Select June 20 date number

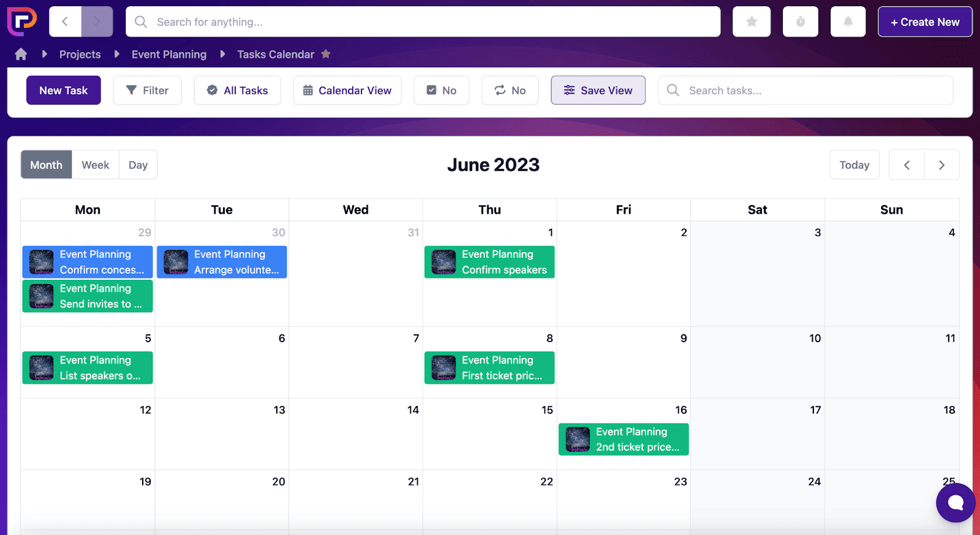tap(279, 481)
